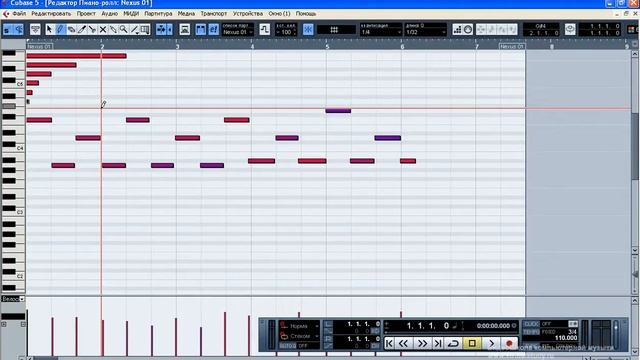Click ruler at bar 3
Viewport: 640px width, 360px height.
coord(177,47)
